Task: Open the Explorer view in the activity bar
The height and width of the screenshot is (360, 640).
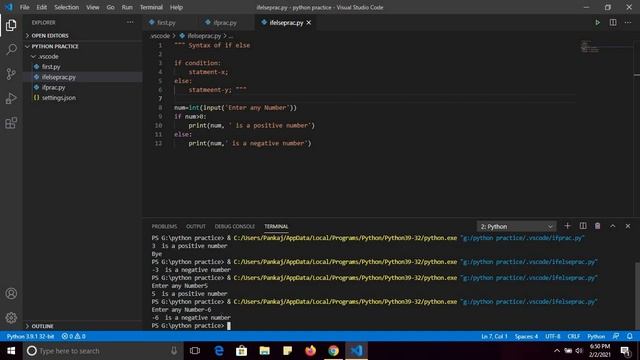Action: [x=11, y=25]
